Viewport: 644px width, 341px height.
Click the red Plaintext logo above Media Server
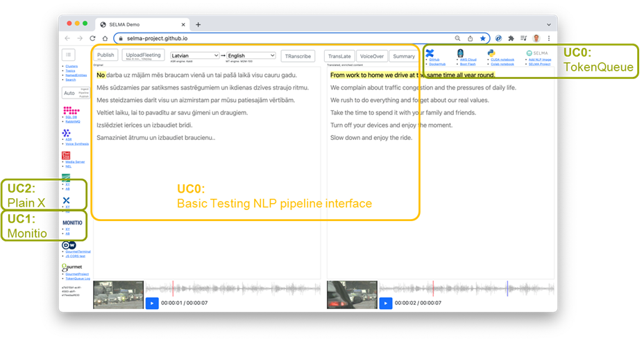(x=66, y=155)
